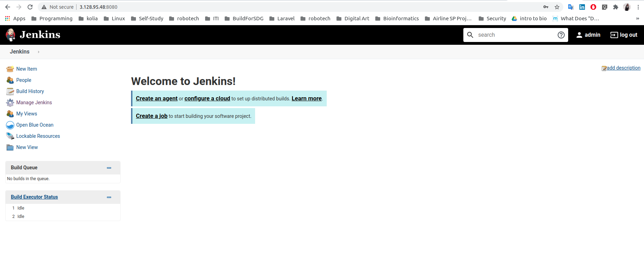This screenshot has width=644, height=276.
Task: Click the saved password key icon
Action: coord(546,7)
